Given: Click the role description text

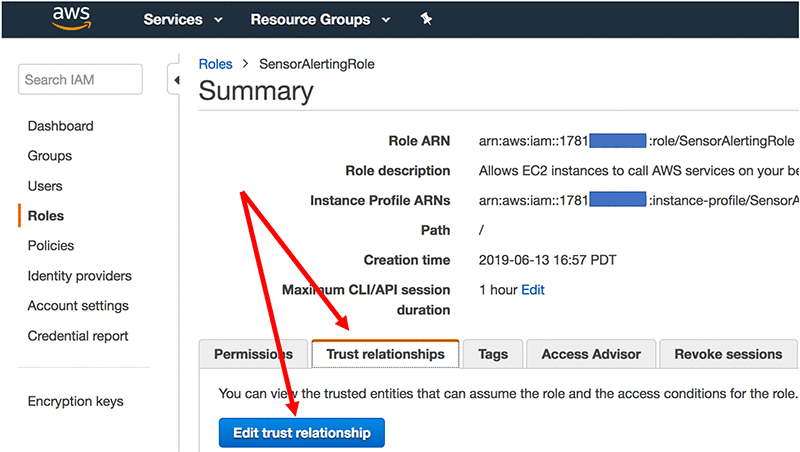Looking at the screenshot, I should click(x=639, y=171).
